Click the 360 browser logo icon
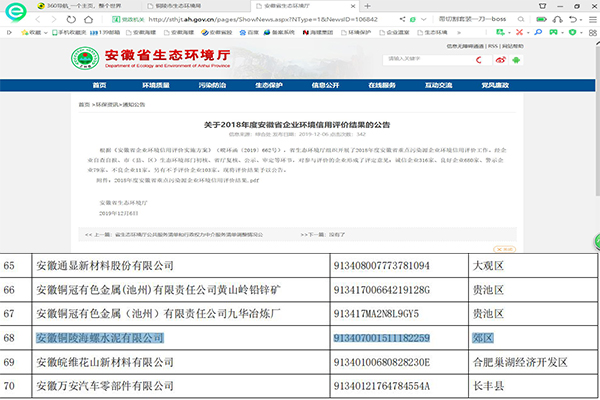This screenshot has width=600, height=400. click(16, 11)
